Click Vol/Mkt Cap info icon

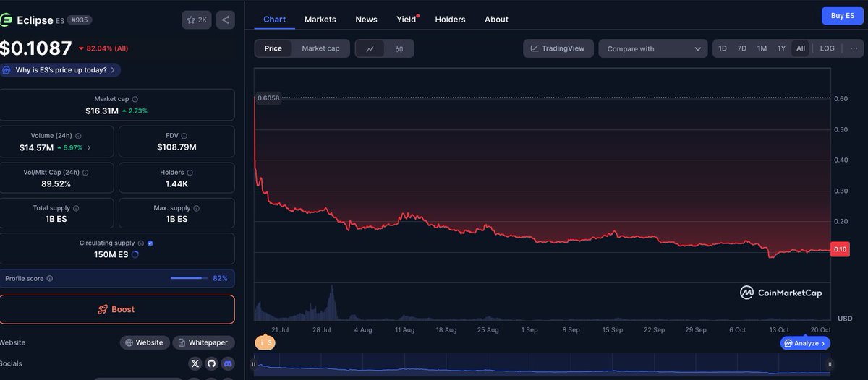pos(85,173)
